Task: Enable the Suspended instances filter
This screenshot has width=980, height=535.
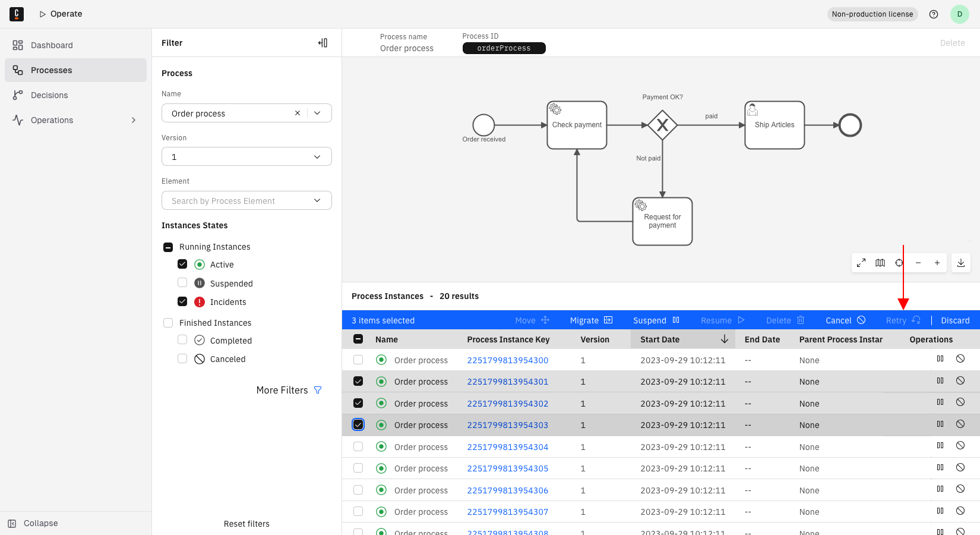Action: coord(182,282)
